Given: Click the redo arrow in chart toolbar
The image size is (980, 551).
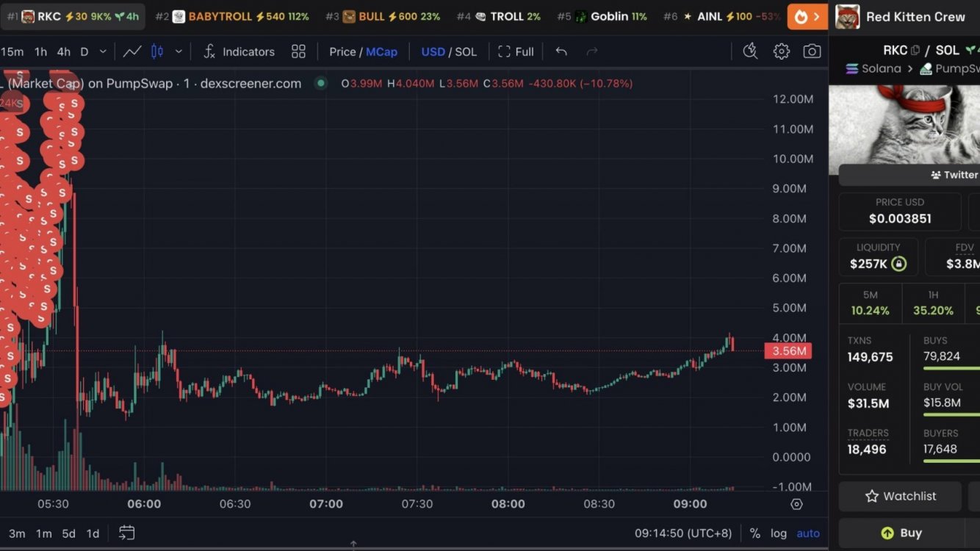Looking at the screenshot, I should (x=592, y=51).
